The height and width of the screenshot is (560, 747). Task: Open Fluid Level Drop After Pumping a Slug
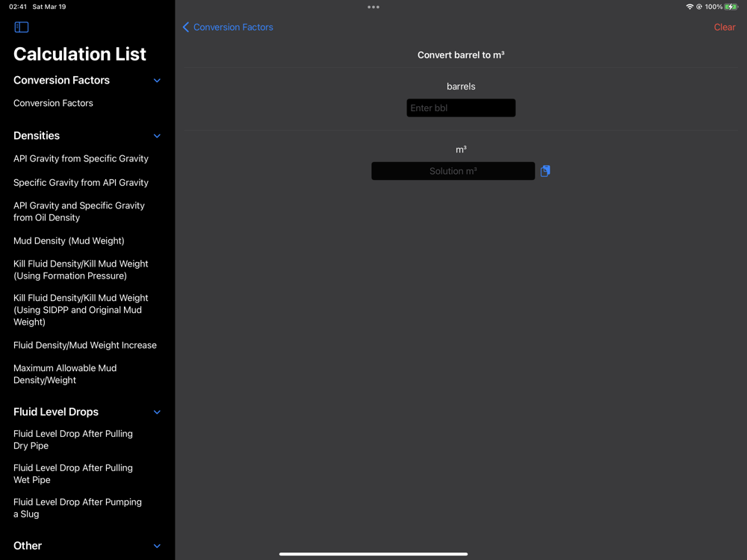click(78, 508)
